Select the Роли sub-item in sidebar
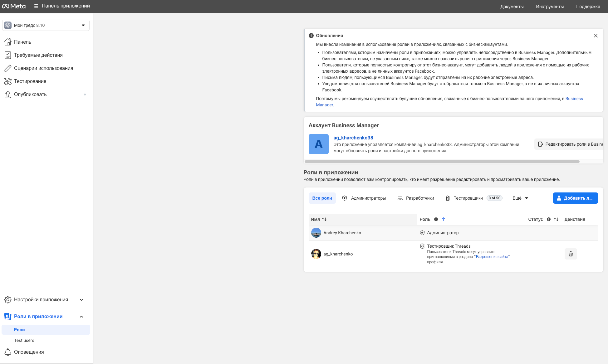The height and width of the screenshot is (364, 608). tap(46, 330)
